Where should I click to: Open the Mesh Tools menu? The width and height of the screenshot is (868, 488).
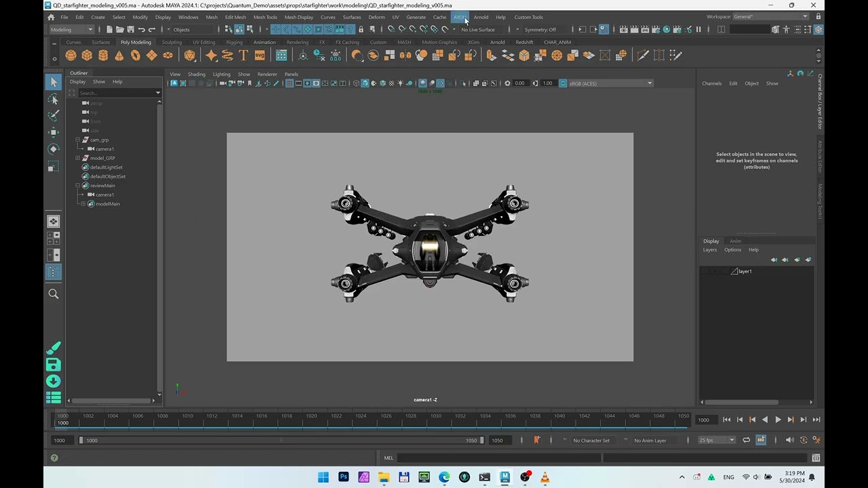pos(264,17)
